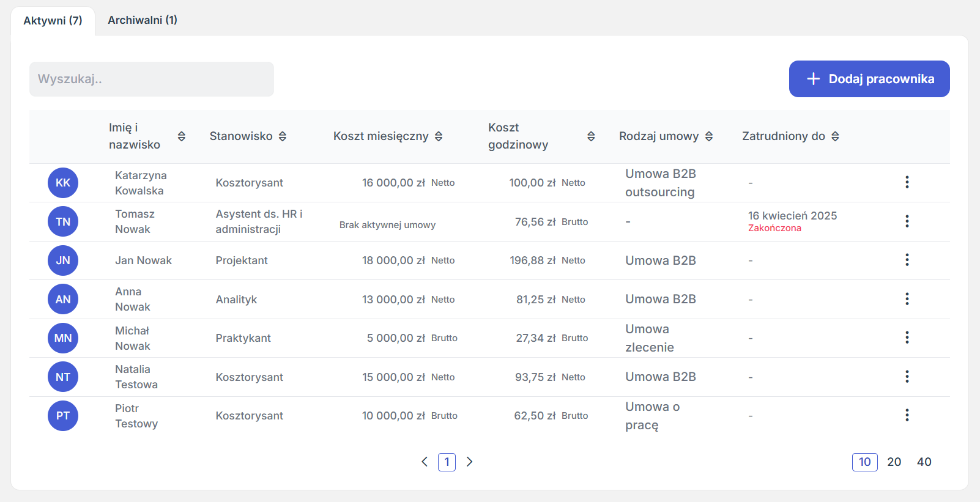Sort by Zatrudniony do column
This screenshot has height=502, width=980.
[x=835, y=136]
